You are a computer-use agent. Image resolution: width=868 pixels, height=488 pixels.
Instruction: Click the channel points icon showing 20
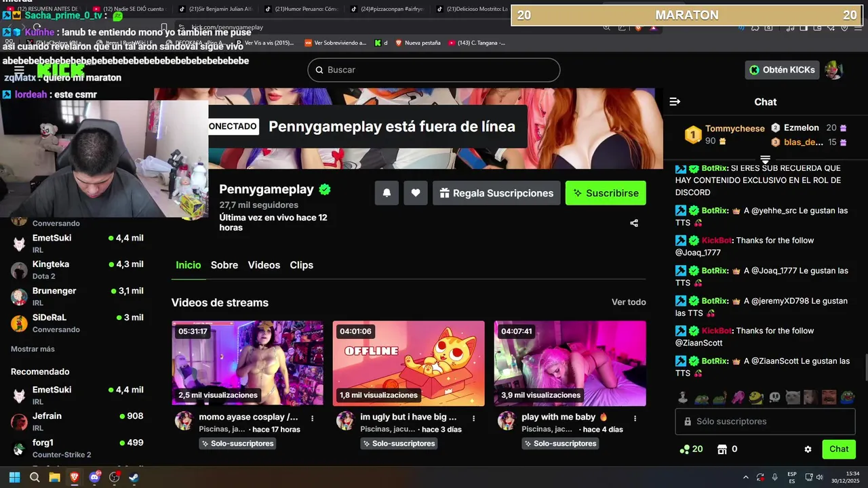[x=691, y=449]
